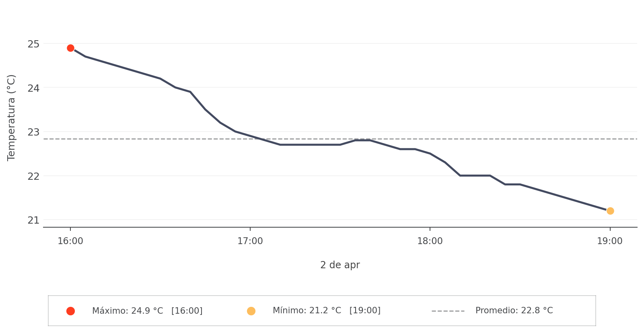Click the red Máximo legend dot

tap(70, 311)
